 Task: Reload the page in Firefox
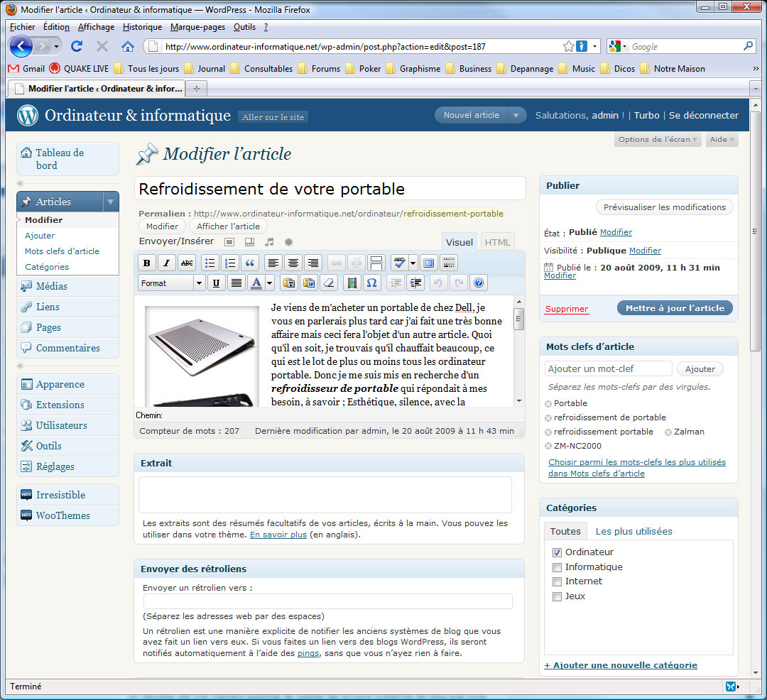76,46
